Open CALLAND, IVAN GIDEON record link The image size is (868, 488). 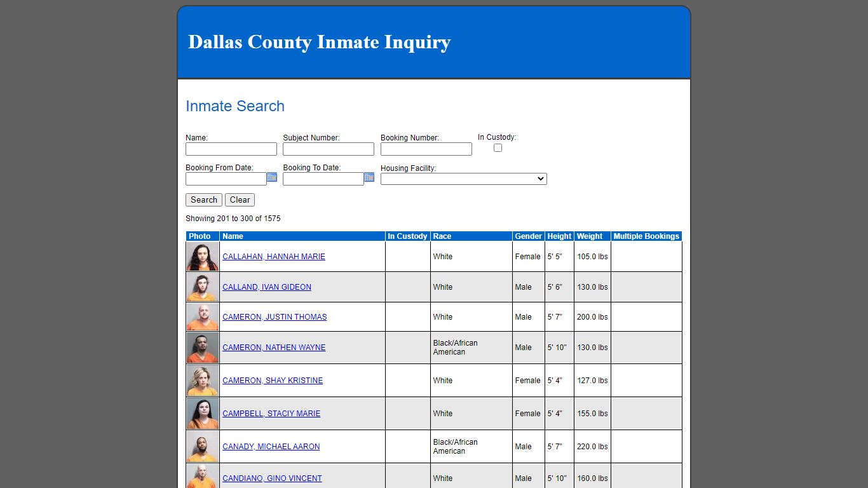coord(267,287)
